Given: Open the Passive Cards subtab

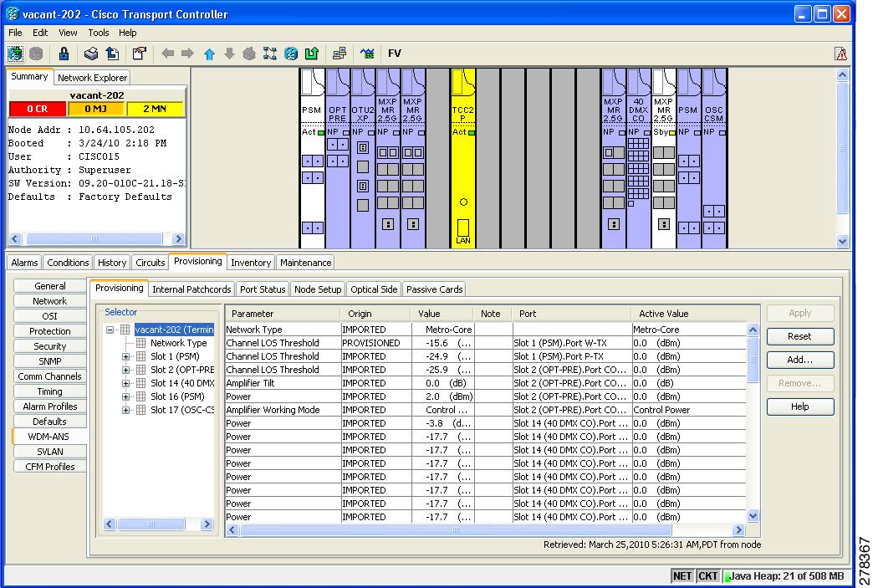Looking at the screenshot, I should point(434,289).
